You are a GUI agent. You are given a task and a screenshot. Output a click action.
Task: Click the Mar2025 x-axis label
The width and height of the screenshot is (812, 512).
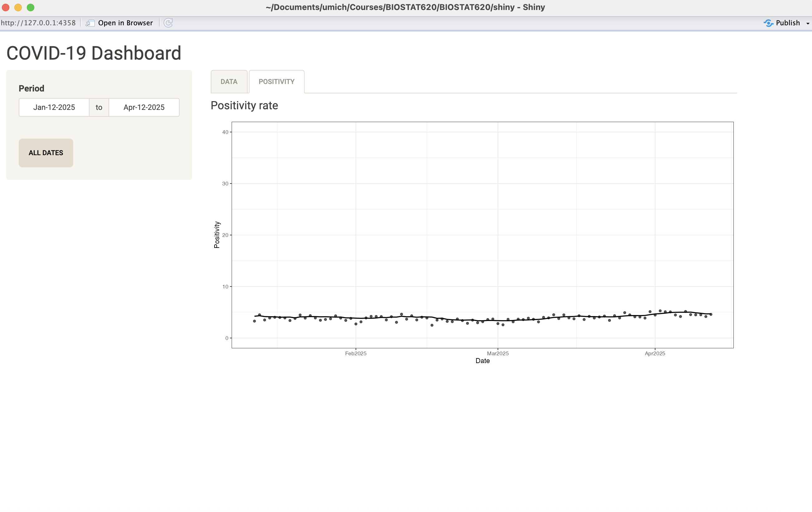pyautogui.click(x=497, y=353)
